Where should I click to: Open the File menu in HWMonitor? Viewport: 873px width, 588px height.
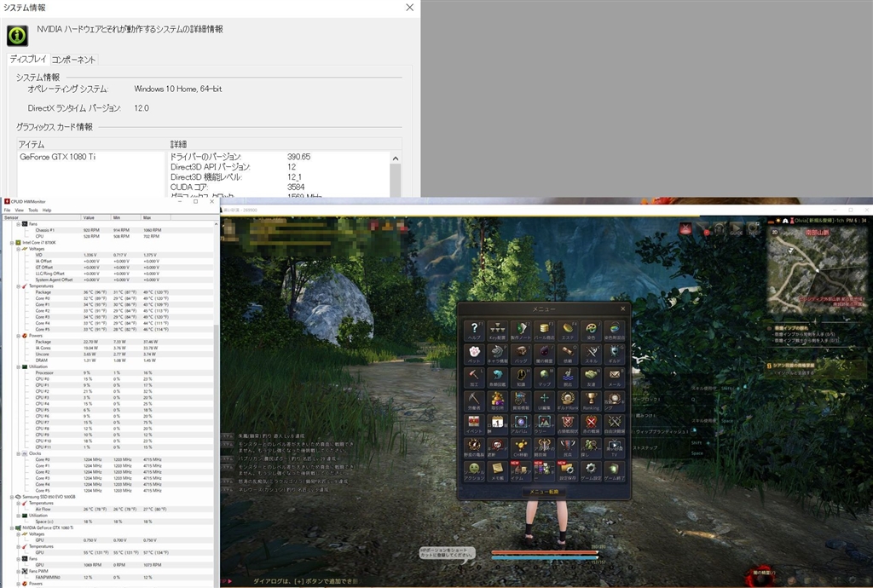(7, 210)
